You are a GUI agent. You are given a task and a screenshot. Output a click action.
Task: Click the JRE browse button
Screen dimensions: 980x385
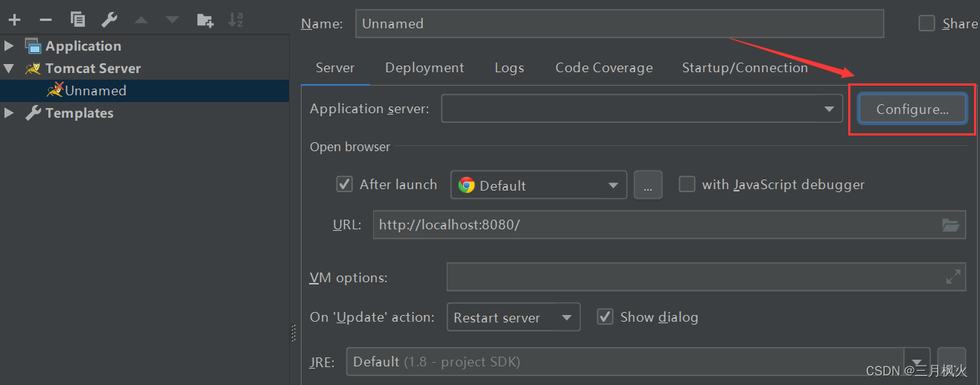951,361
